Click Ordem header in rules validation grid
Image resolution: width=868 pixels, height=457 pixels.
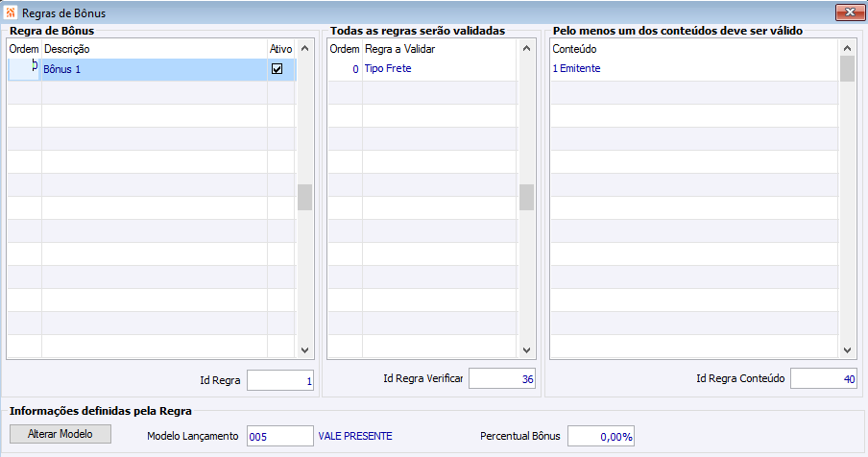[x=345, y=49]
